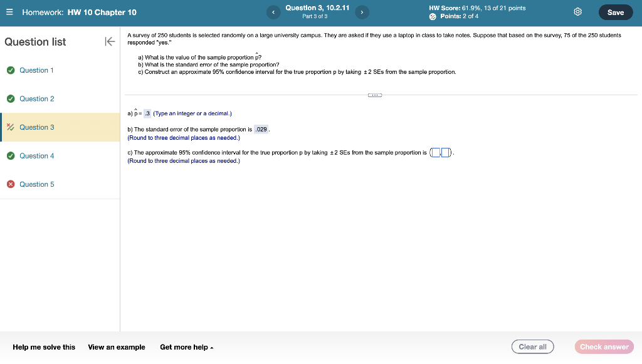Open Question 2 from the list
Viewport: 642px width, 364px height.
click(37, 98)
